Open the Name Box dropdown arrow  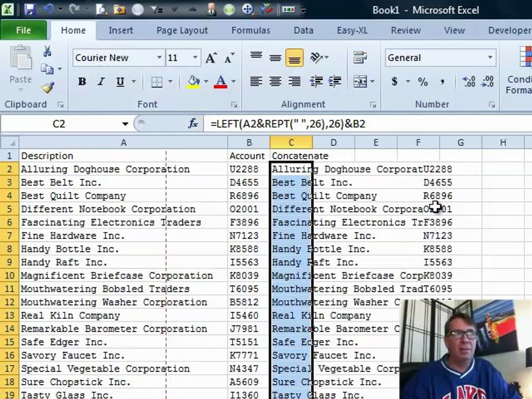coord(125,124)
